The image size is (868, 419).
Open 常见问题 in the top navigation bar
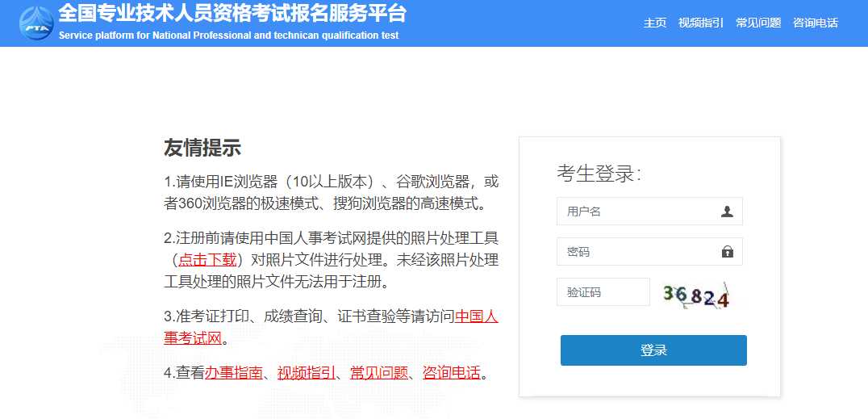click(x=757, y=23)
